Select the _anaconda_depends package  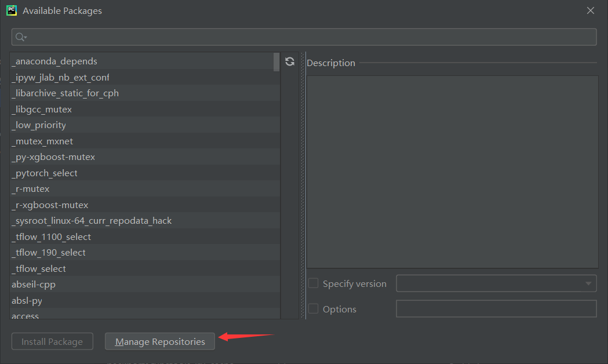(54, 61)
